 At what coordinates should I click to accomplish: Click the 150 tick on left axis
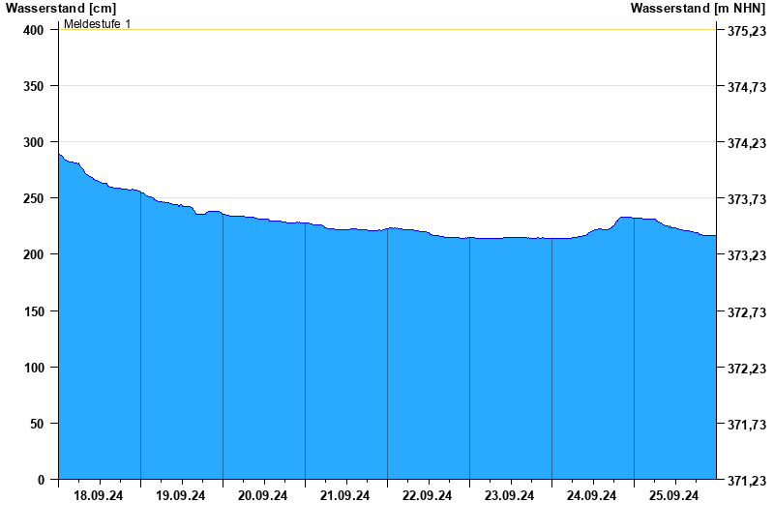(x=35, y=311)
